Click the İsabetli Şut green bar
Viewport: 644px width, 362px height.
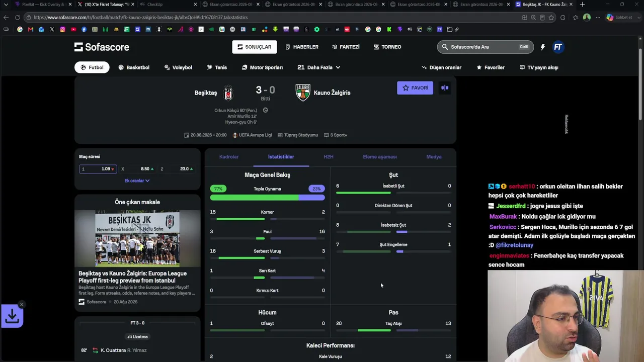363,193
